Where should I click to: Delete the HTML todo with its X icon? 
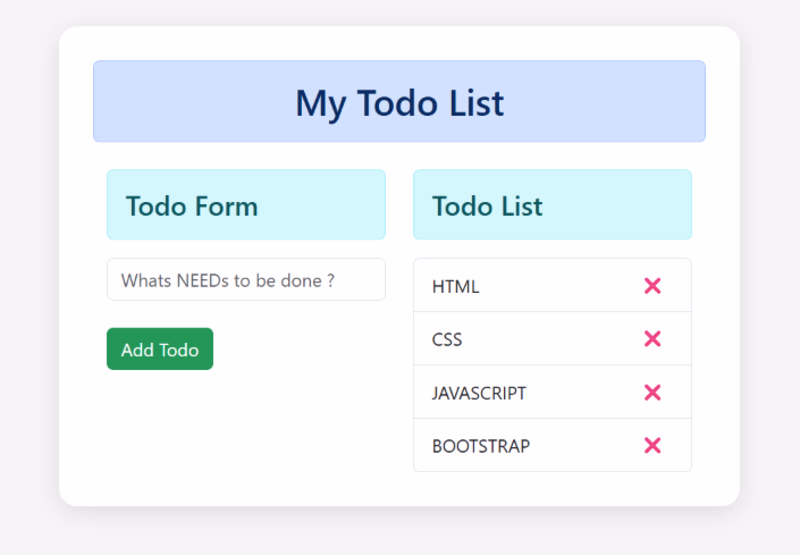(x=652, y=286)
